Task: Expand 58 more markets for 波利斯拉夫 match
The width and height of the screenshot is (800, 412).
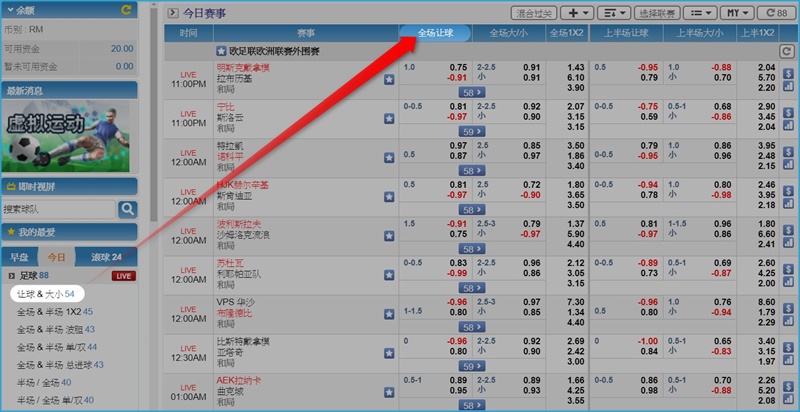Action: (x=472, y=249)
